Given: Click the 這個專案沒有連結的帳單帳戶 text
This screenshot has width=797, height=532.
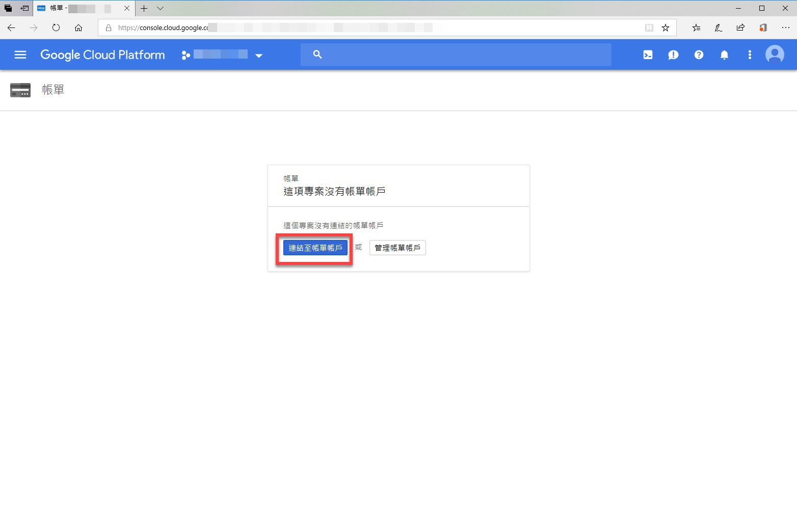Looking at the screenshot, I should point(333,225).
